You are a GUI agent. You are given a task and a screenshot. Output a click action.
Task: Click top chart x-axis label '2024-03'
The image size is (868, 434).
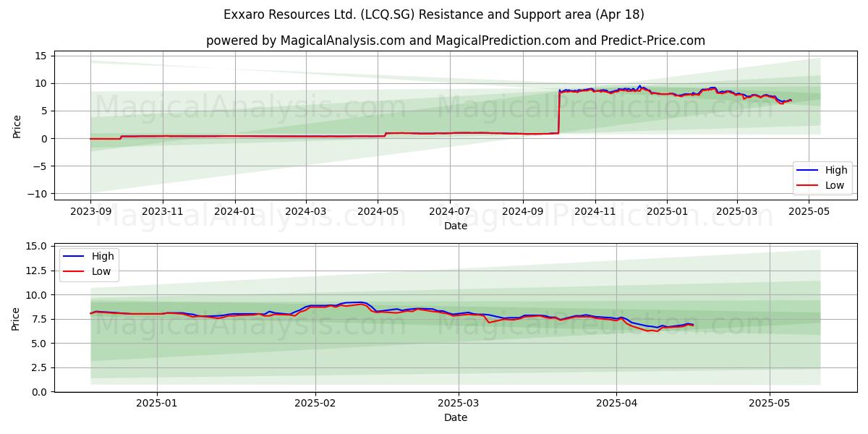pos(305,212)
